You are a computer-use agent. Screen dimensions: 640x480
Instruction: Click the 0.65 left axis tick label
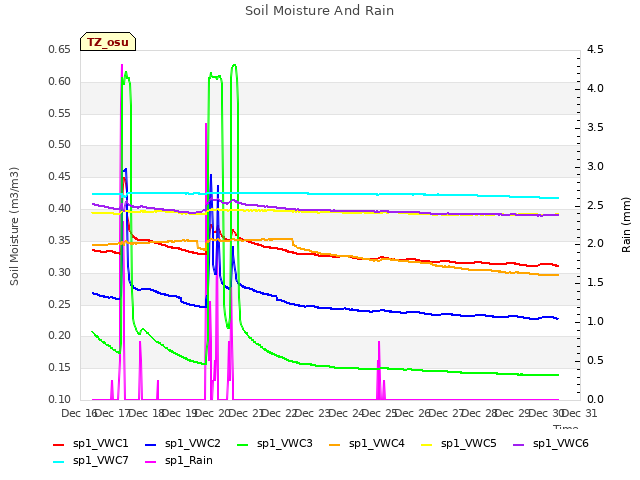[59, 50]
